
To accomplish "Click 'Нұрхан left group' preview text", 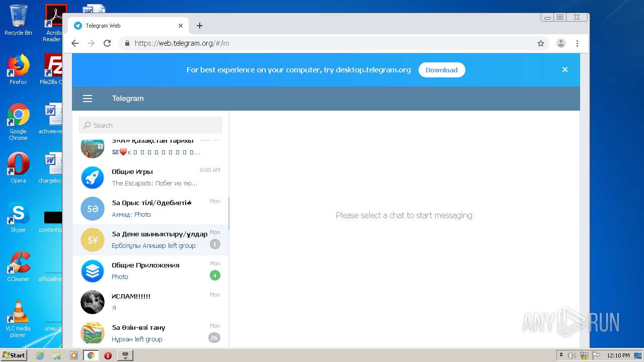I will click(x=137, y=339).
